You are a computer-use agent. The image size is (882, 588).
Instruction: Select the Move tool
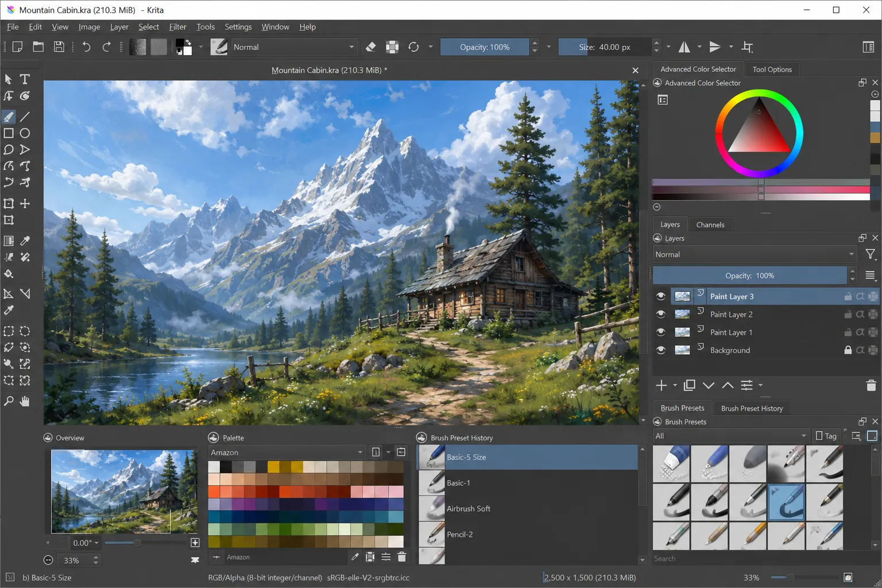point(25,203)
